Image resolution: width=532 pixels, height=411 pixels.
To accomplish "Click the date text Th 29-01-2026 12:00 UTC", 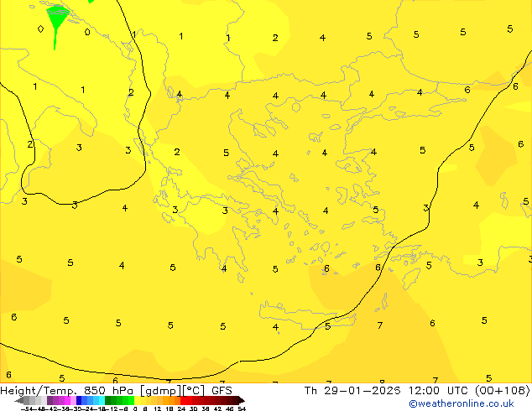I will 388,391.
